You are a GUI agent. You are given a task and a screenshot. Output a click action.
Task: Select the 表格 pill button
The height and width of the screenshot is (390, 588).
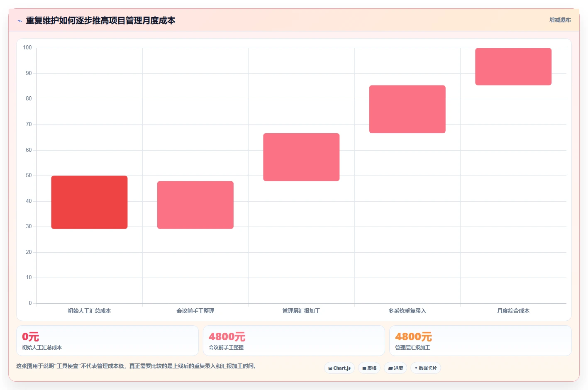[369, 368]
